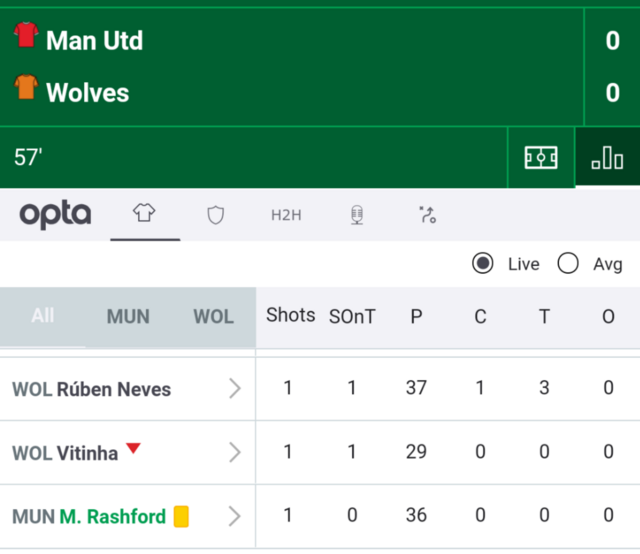
Task: Select the Live radio button
Action: tap(482, 263)
